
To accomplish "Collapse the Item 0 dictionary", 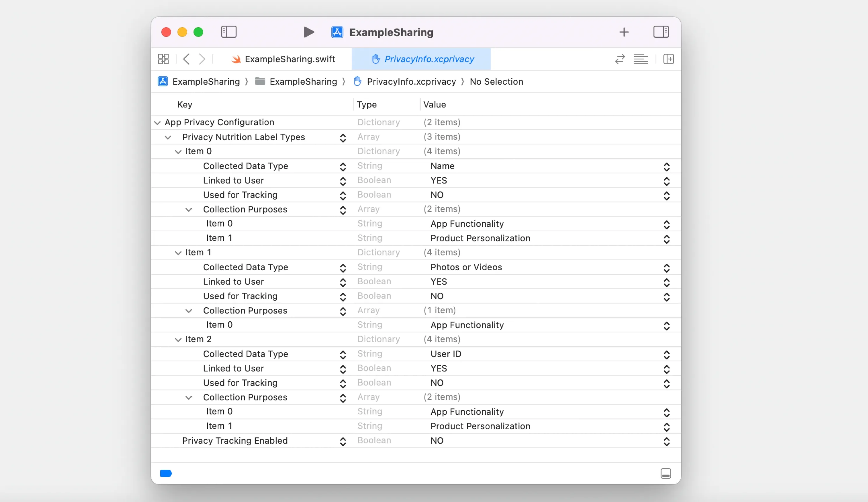I will 178,151.
